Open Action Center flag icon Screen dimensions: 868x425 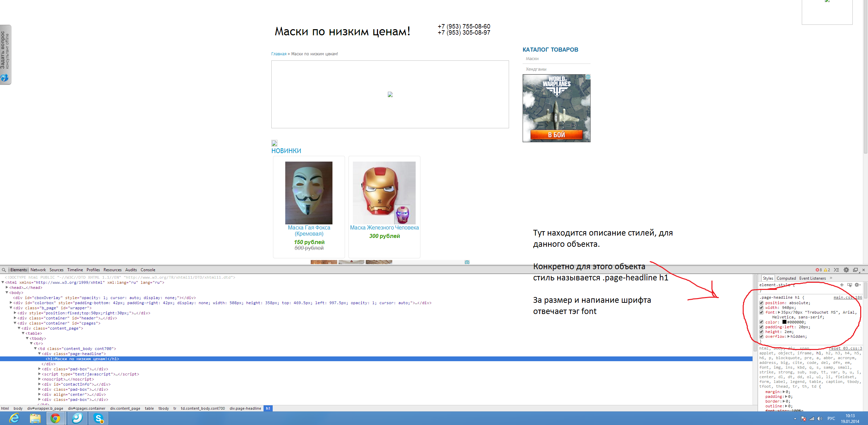[x=803, y=419]
